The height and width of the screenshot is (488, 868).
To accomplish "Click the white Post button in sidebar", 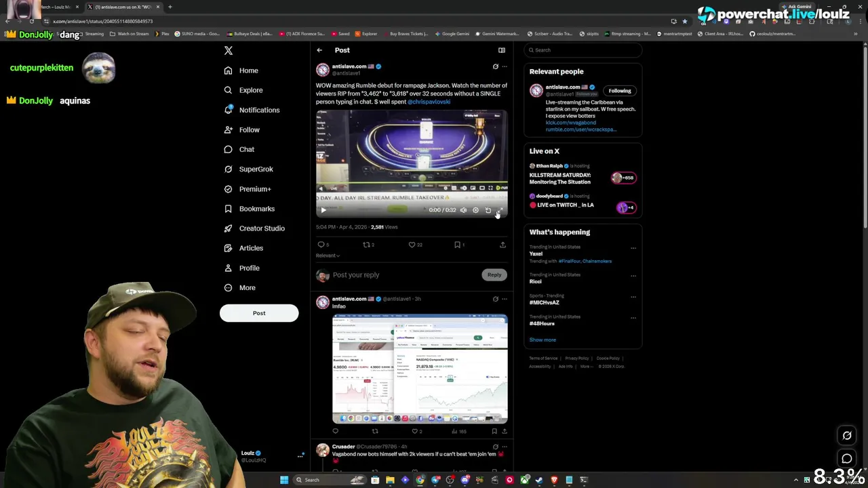I will click(x=259, y=313).
